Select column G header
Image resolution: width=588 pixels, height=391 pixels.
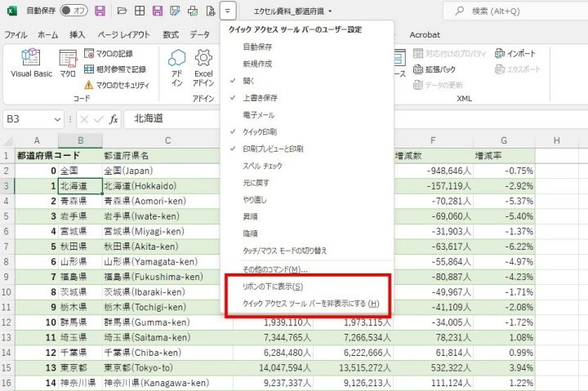[504, 140]
